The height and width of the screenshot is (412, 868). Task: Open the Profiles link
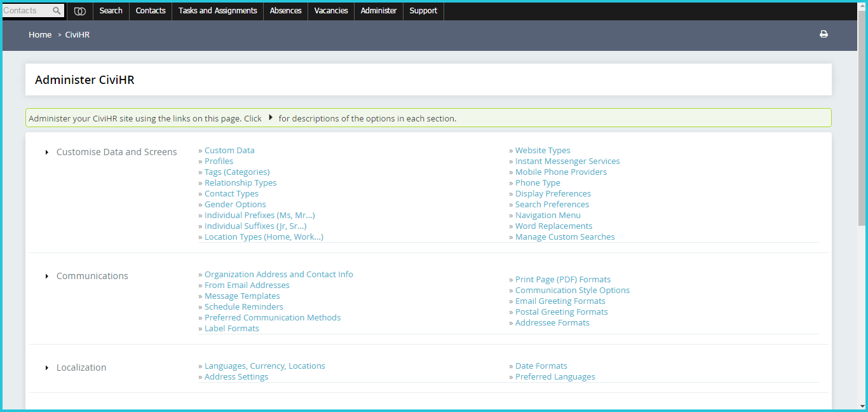219,161
